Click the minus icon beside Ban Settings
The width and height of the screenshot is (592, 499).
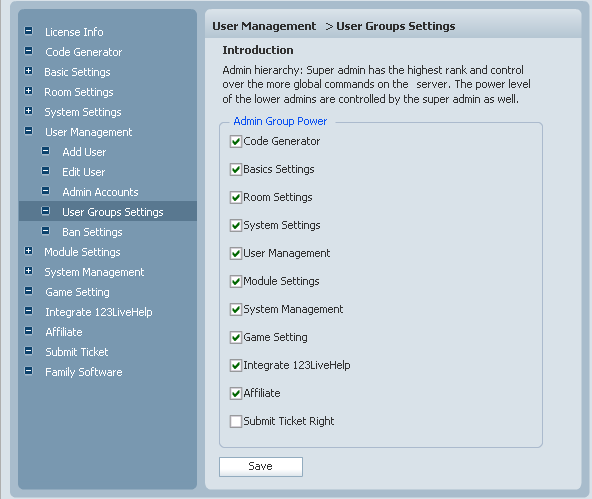[45, 231]
